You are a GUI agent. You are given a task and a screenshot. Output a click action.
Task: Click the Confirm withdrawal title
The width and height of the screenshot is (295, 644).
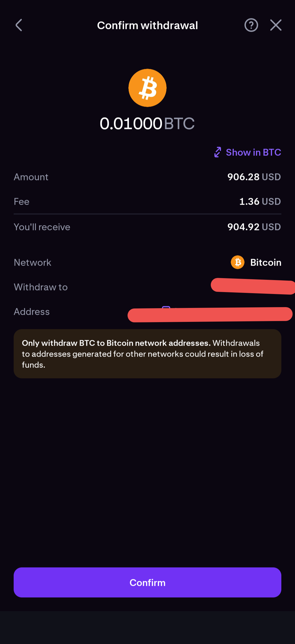click(x=147, y=25)
